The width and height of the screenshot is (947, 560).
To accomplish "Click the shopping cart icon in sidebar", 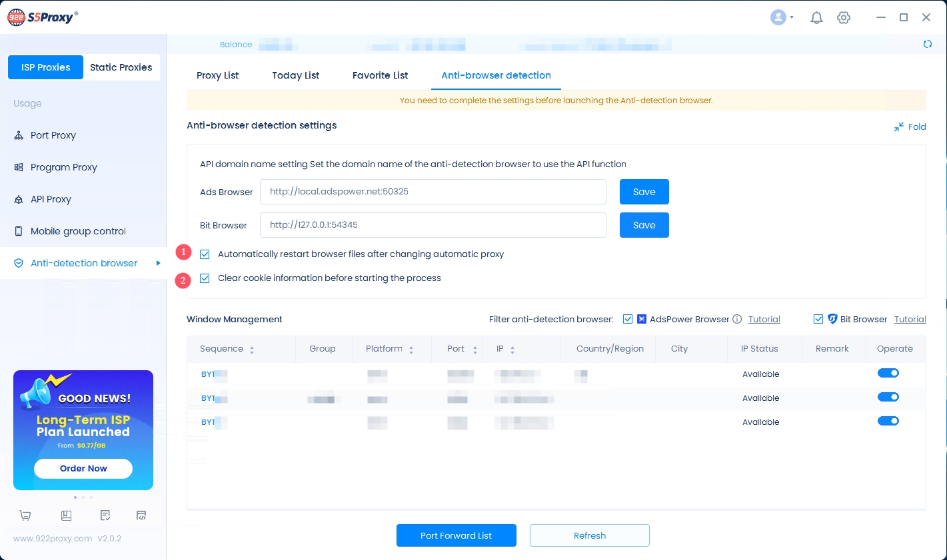I will click(25, 515).
